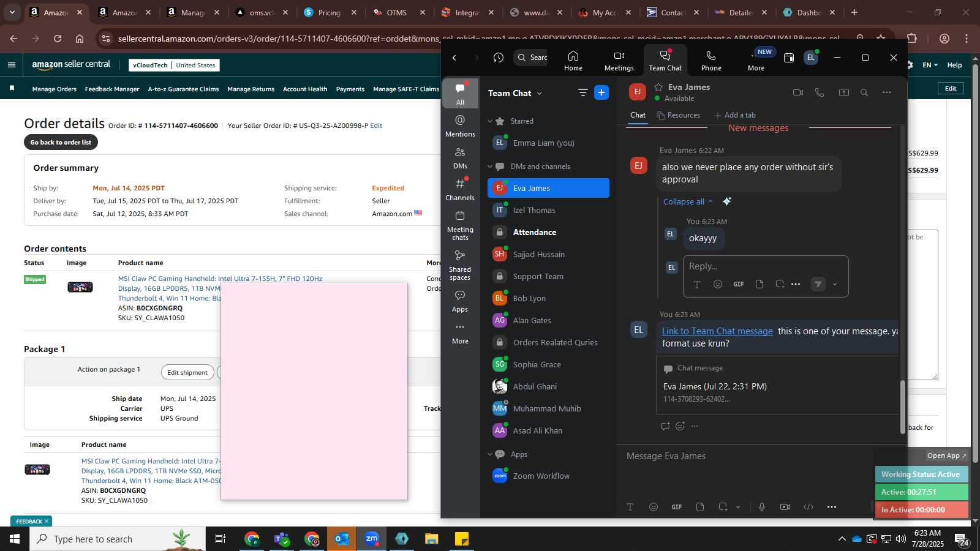The height and width of the screenshot is (551, 980).
Task: Record video message in composer
Action: click(x=785, y=507)
